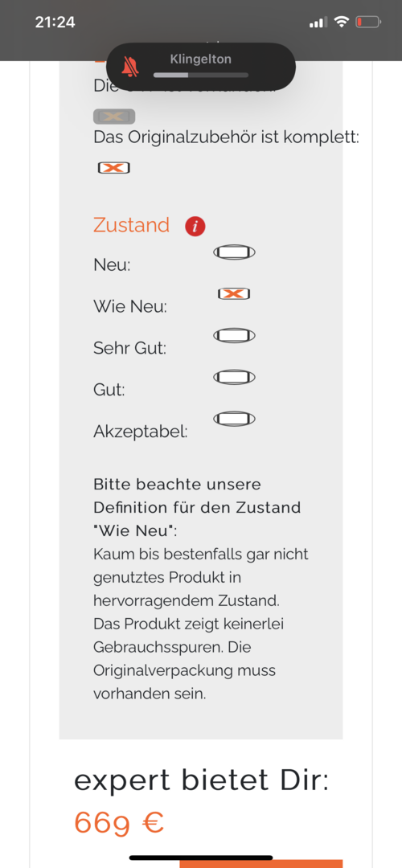Image resolution: width=402 pixels, height=868 pixels.
Task: Tap the cellular signal bars icon
Action: 318,23
